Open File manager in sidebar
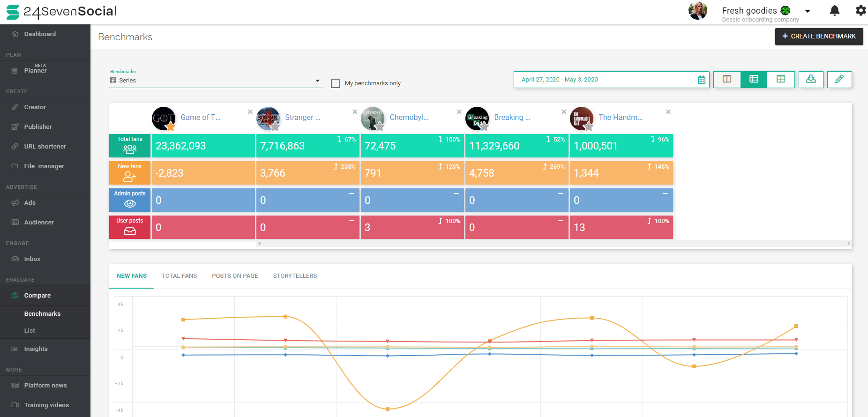 coord(45,166)
